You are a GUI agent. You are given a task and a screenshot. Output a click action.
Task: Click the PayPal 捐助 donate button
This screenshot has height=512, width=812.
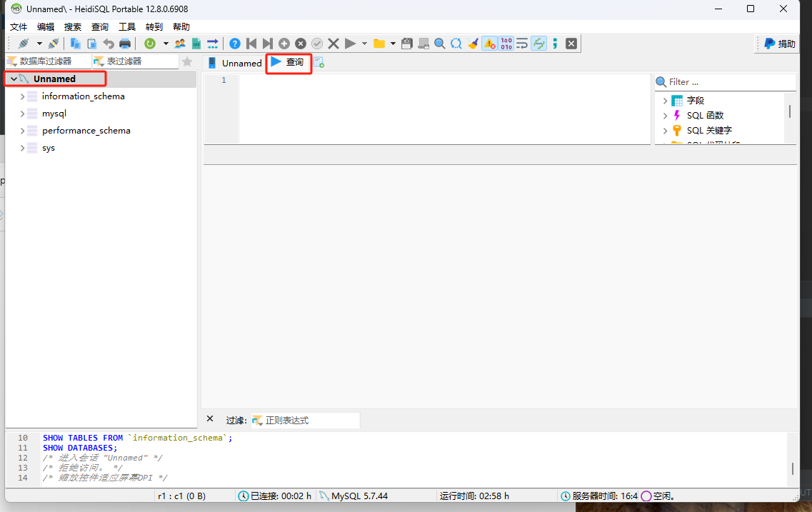[779, 44]
